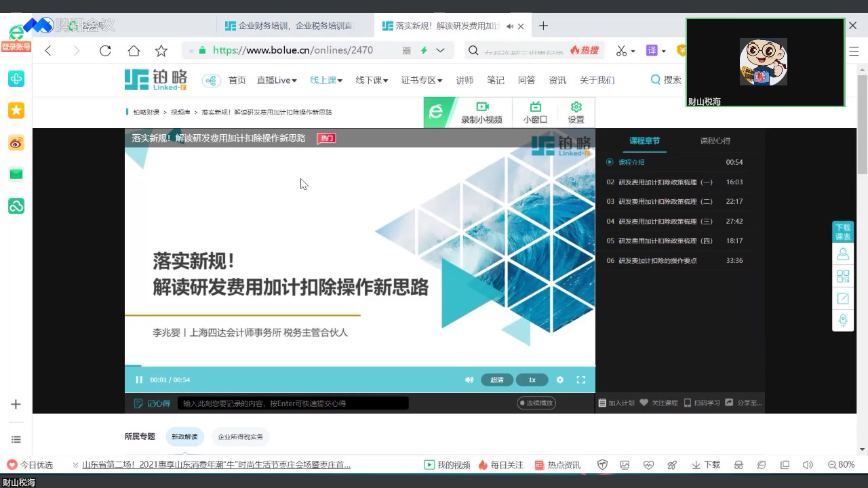Click the note input field below video

(x=293, y=403)
